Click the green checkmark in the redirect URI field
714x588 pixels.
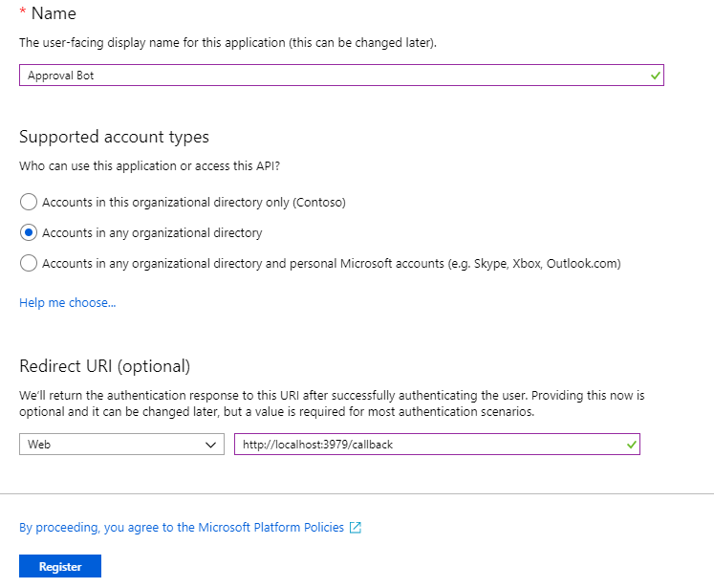point(630,445)
